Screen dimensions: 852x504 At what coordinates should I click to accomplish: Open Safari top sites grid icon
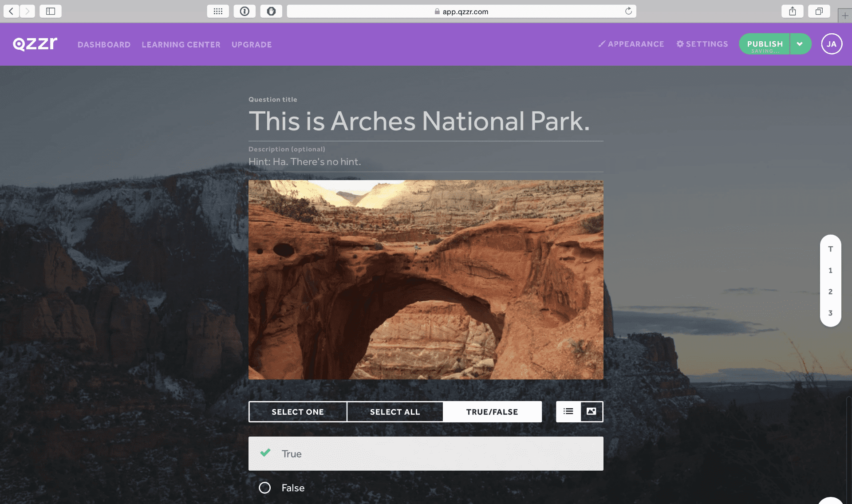click(218, 11)
